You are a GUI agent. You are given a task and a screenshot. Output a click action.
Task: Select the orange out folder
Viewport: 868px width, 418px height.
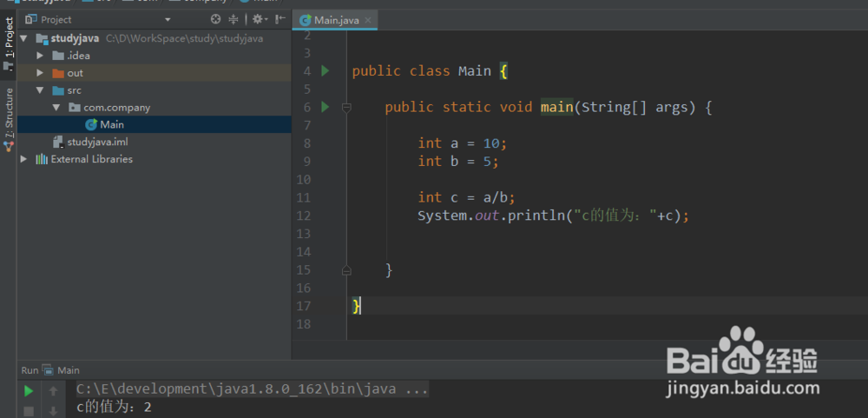point(58,73)
